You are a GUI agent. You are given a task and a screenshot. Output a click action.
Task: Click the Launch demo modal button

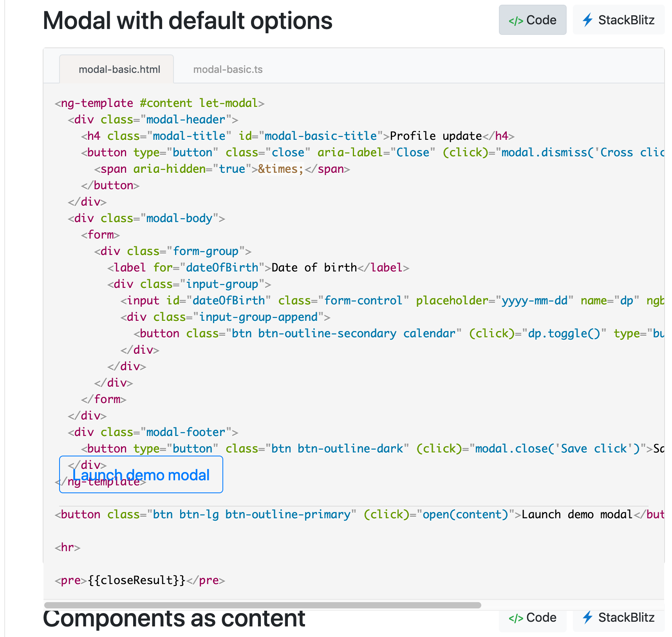tap(141, 474)
